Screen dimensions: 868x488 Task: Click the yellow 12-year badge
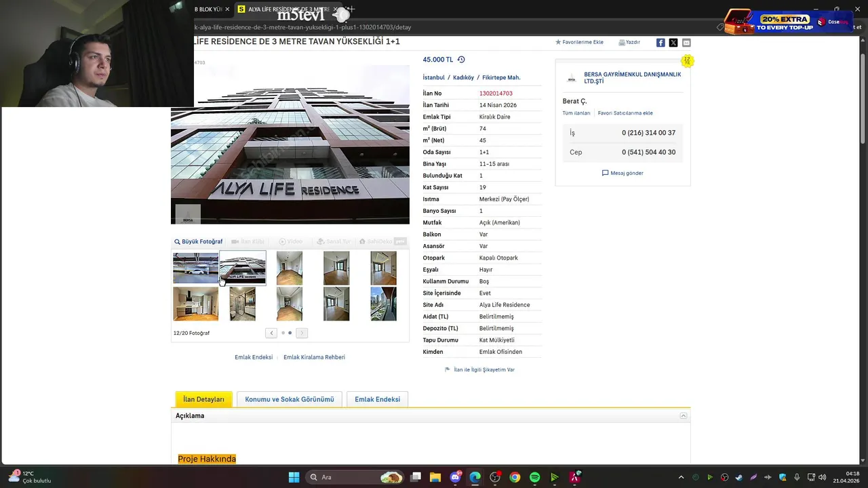[687, 61]
